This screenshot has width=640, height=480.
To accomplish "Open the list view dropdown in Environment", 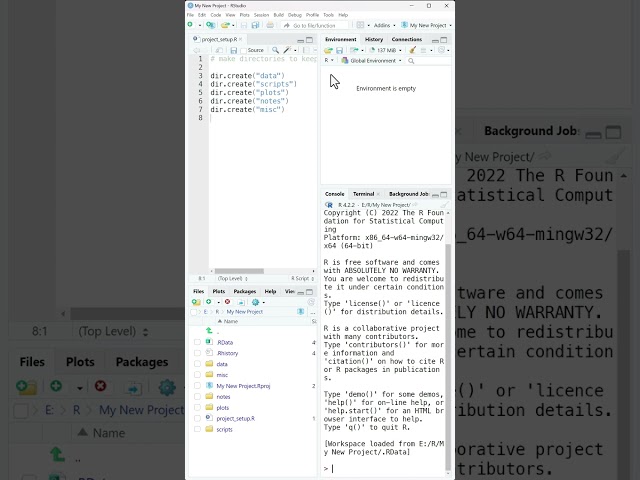I will pyautogui.click(x=426, y=50).
